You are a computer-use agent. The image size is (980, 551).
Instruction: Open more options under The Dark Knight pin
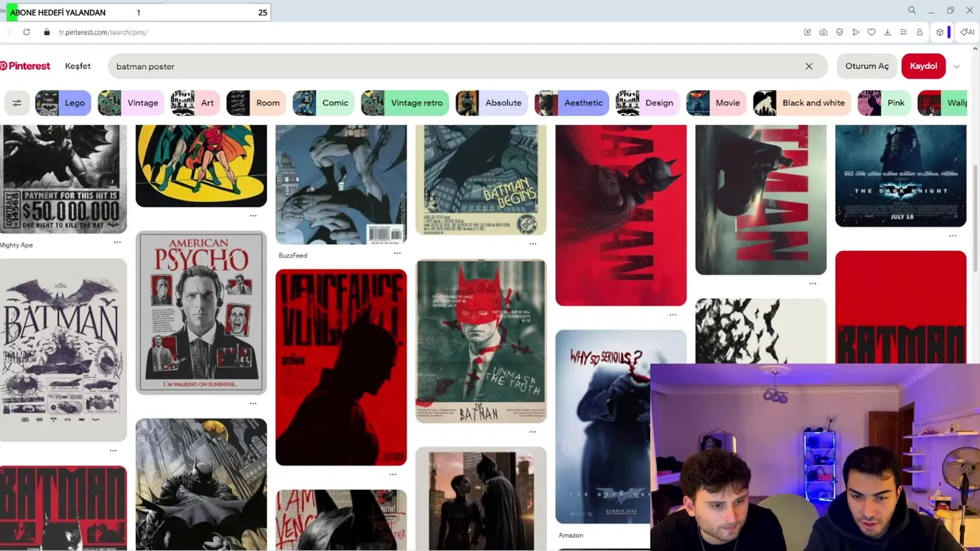click(x=952, y=236)
